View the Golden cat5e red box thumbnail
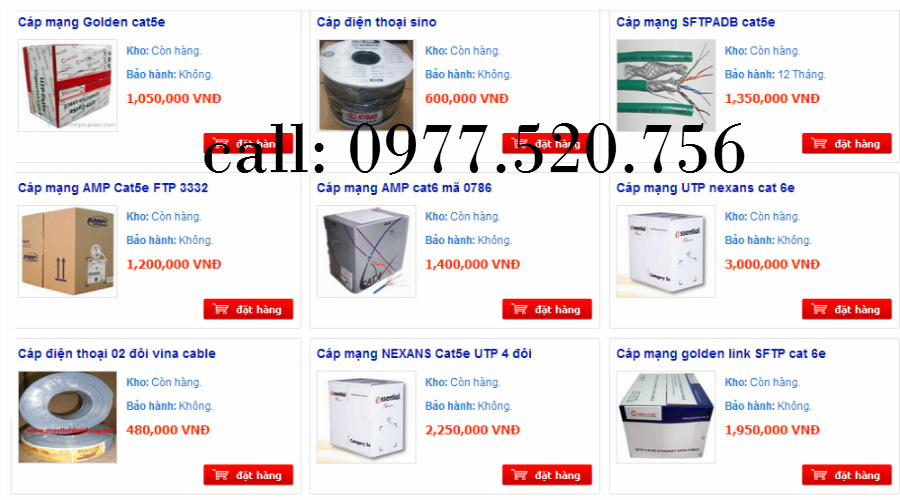Screen dimensions: 900x500 click(x=68, y=86)
